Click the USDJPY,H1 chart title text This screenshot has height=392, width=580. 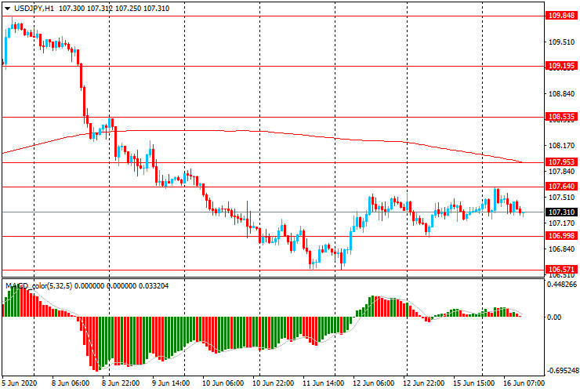34,8
